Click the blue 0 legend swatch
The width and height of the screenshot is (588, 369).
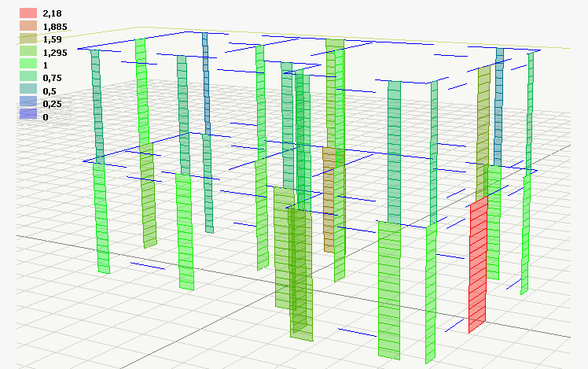(x=28, y=116)
